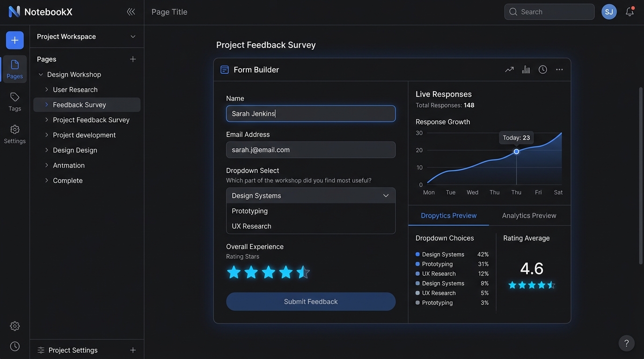Click the Email Address input field
This screenshot has height=359, width=644.
tap(311, 150)
